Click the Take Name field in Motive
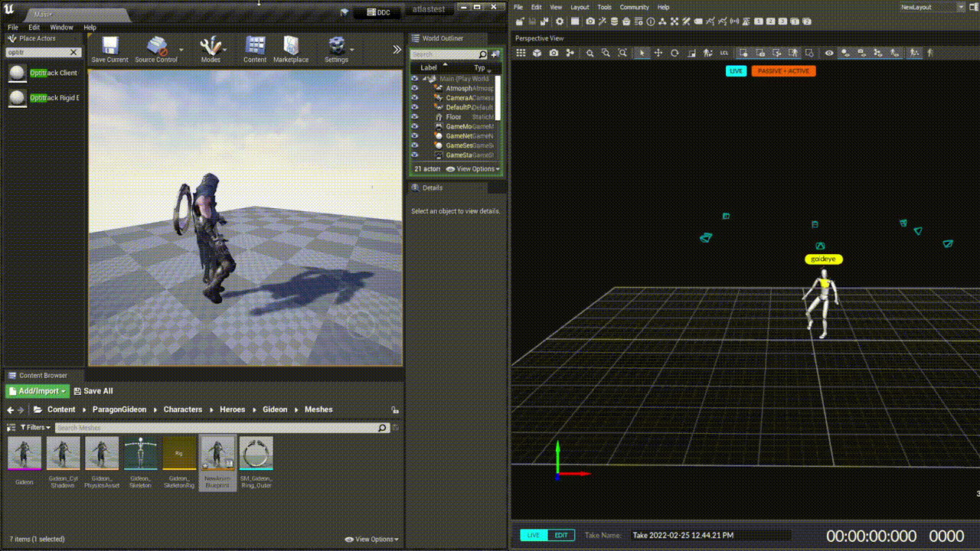980x551 pixels. (710, 535)
